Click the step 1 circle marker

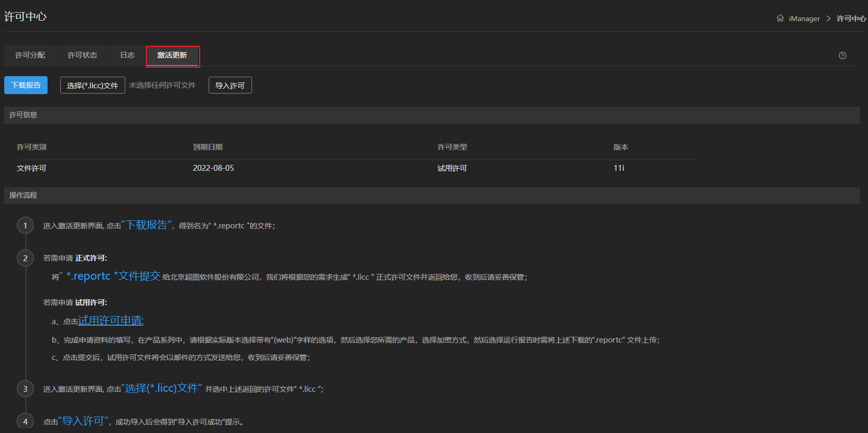[25, 226]
